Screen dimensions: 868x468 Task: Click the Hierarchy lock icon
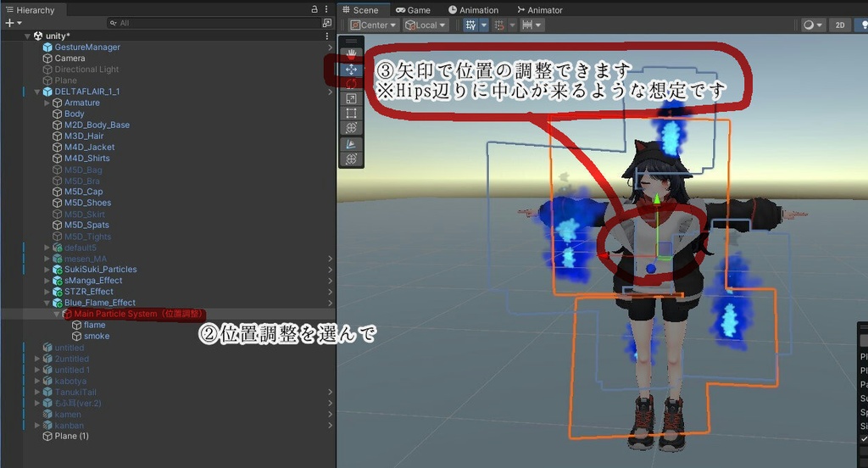(x=314, y=9)
